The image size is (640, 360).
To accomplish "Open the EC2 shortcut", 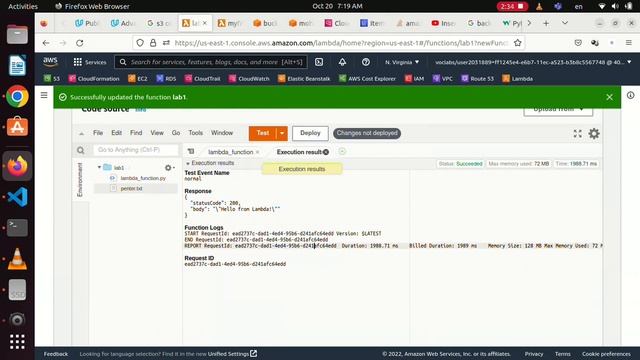I will coord(138,78).
